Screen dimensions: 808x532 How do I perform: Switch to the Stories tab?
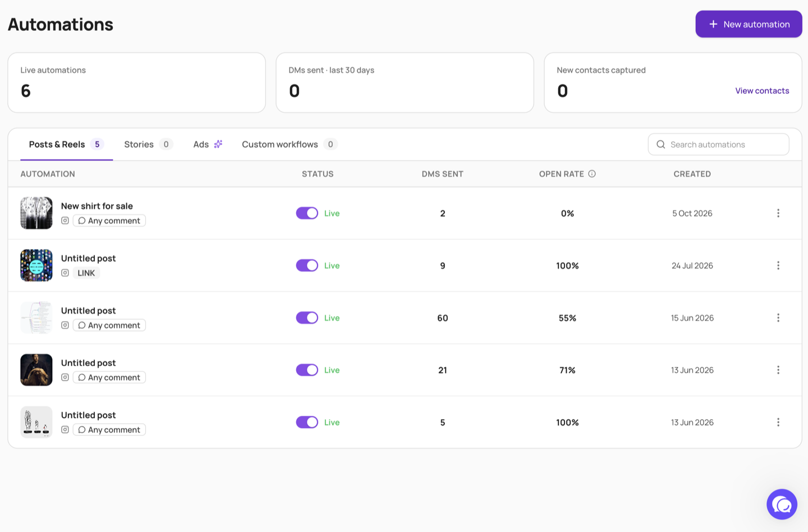coord(148,144)
